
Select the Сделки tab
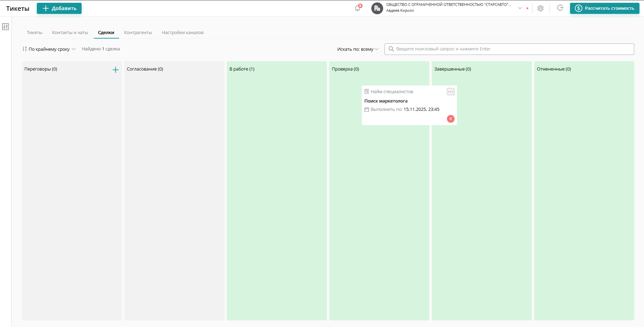[106, 33]
